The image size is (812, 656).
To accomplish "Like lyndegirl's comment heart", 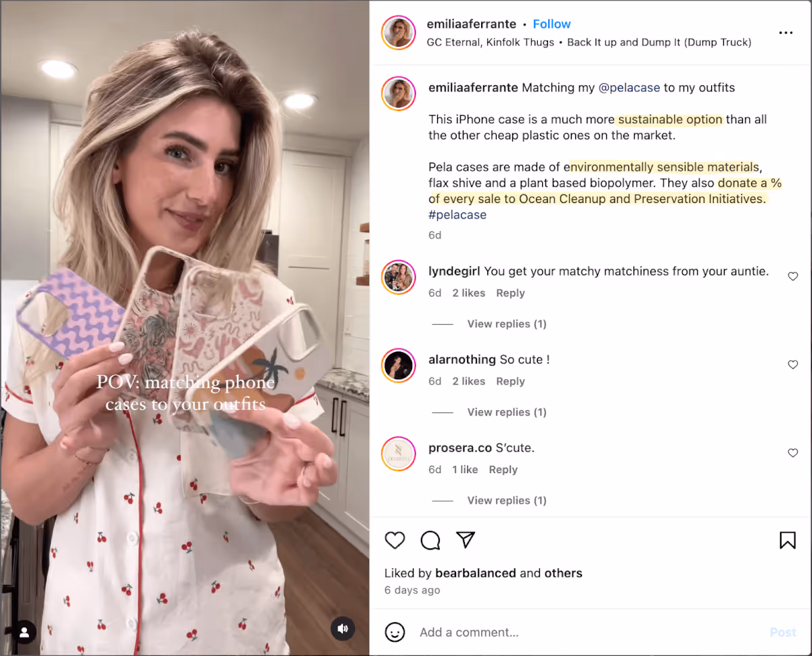I will [x=793, y=276].
